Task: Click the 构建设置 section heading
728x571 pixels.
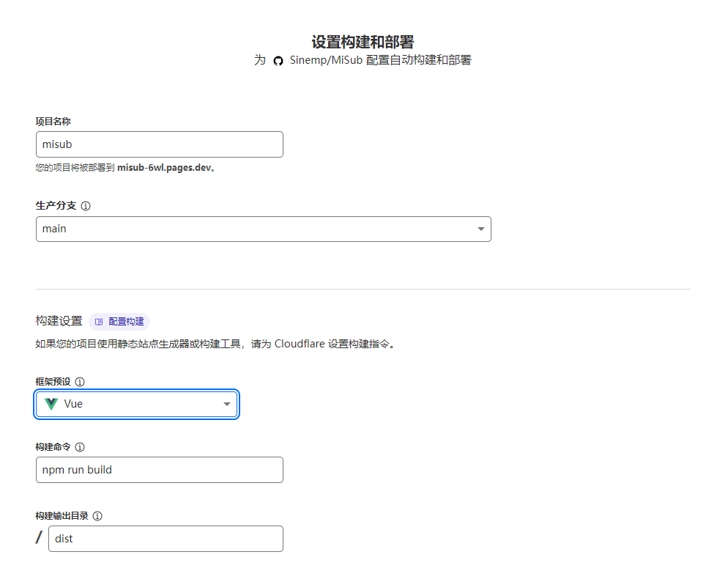Action: 59,321
